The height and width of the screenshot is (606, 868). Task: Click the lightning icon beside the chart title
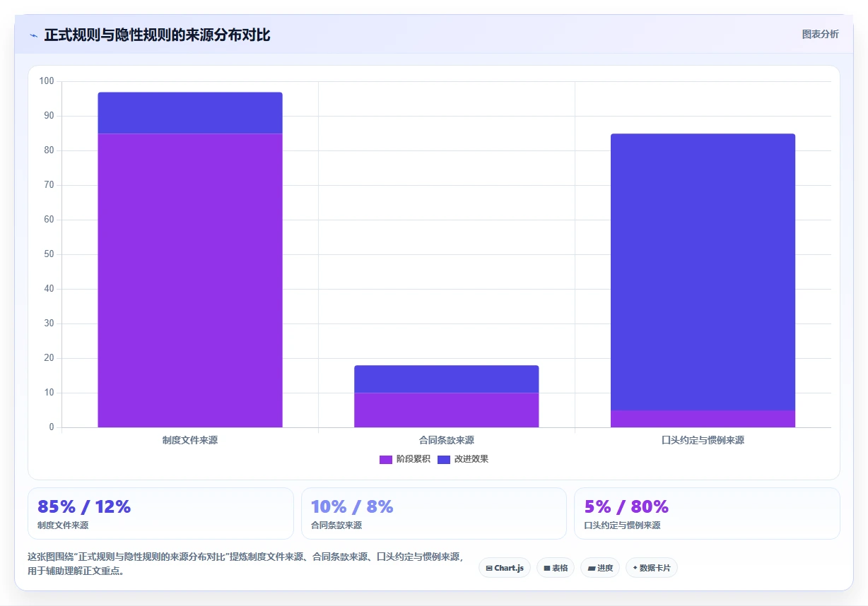[33, 35]
